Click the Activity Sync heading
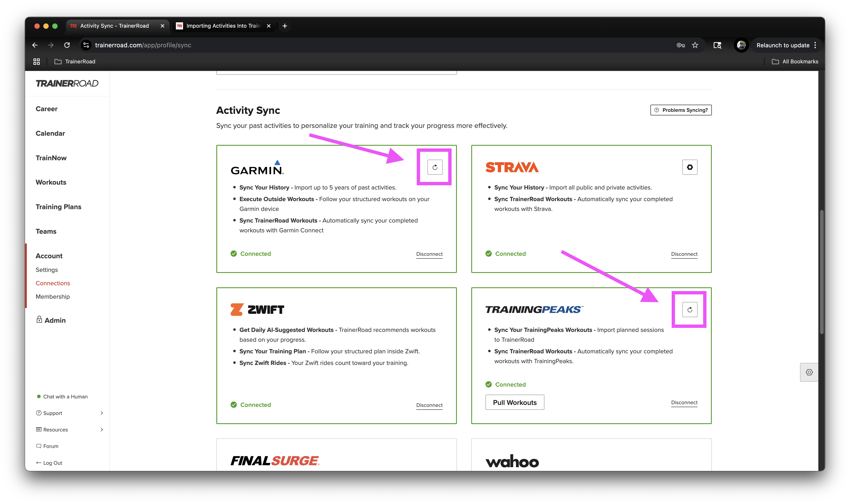Screen dimensions: 850x504 pyautogui.click(x=248, y=110)
